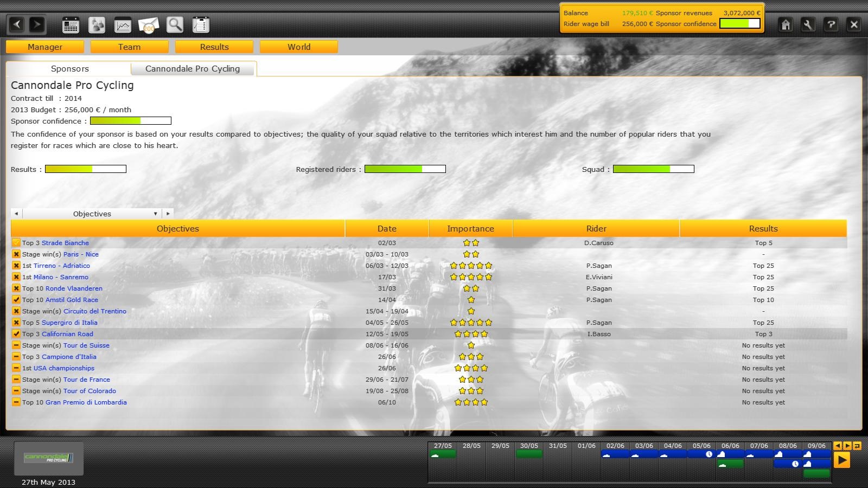The image size is (868, 488).
Task: Open the clipboard checklist icon
Action: click(201, 25)
